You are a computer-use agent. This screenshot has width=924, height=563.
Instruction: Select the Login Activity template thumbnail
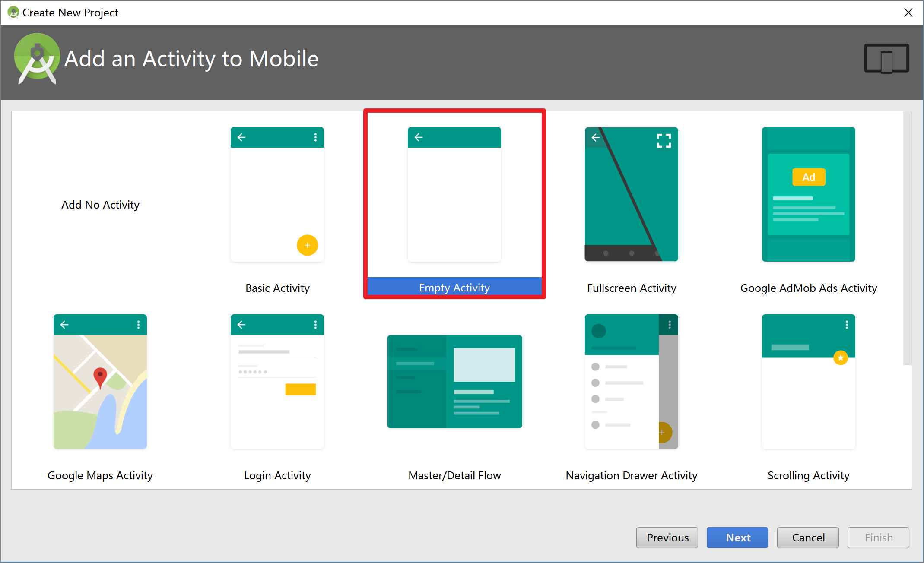point(277,382)
